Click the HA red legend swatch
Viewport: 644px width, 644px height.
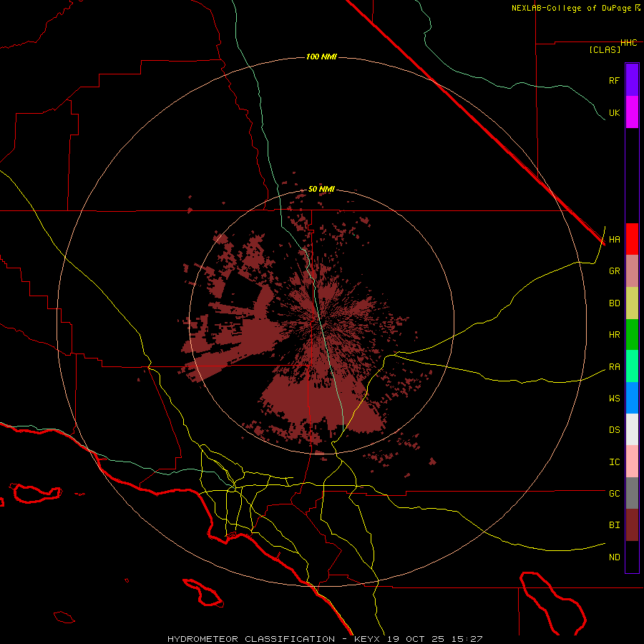coord(632,239)
